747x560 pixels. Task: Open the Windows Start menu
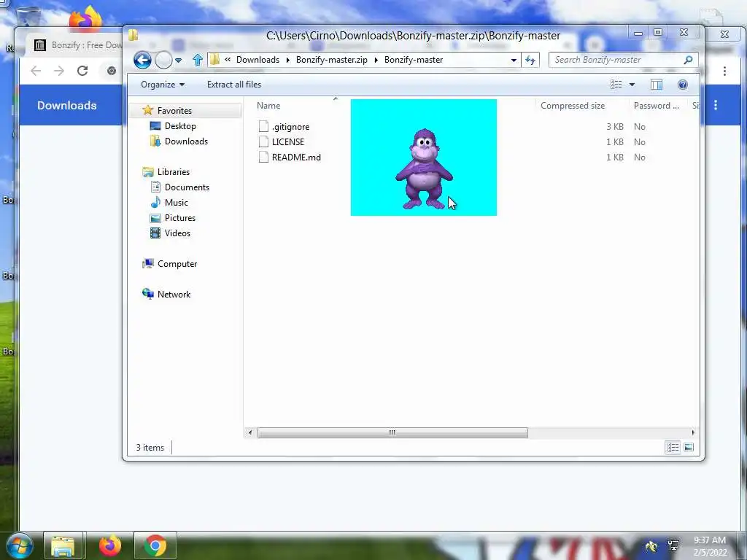19,545
